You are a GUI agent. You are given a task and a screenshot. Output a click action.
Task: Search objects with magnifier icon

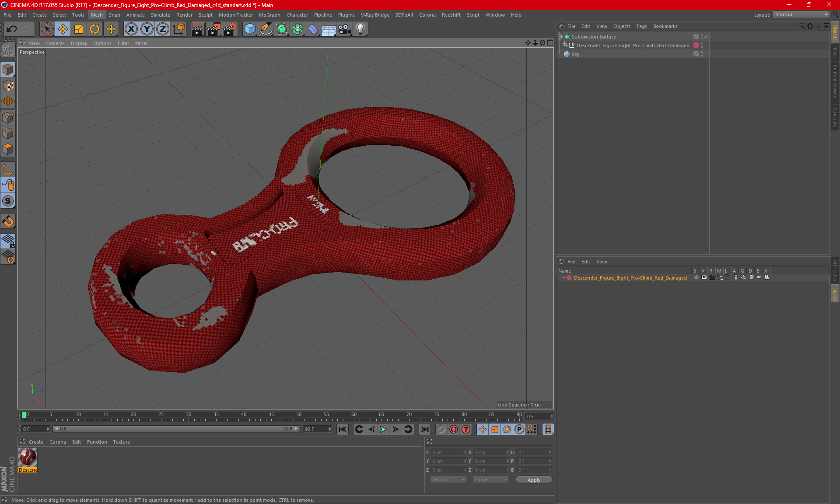click(802, 26)
